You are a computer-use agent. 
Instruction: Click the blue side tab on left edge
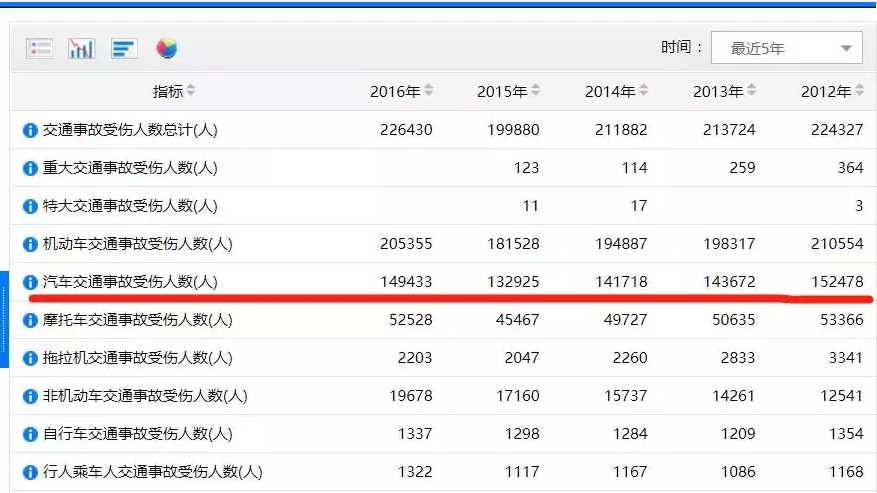pos(4,320)
